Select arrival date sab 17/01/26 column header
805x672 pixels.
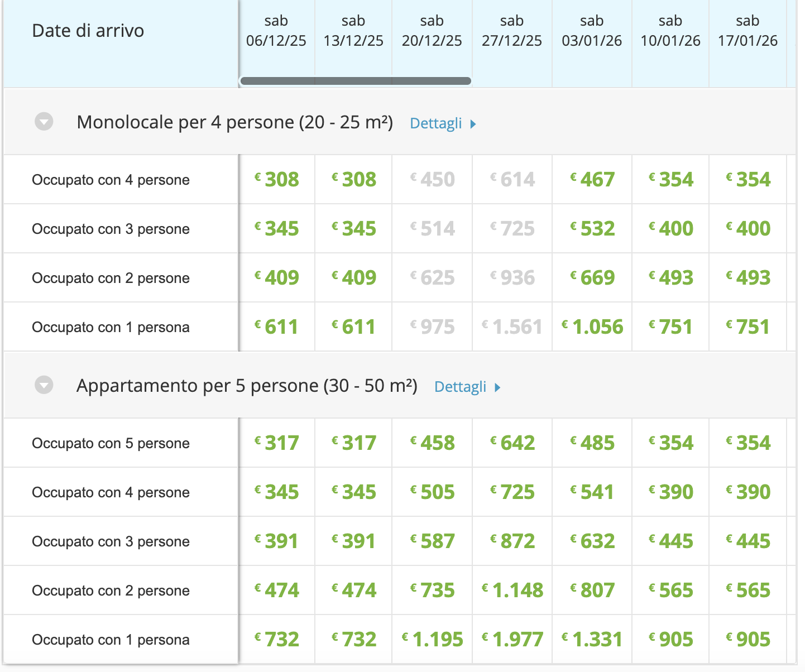[747, 31]
